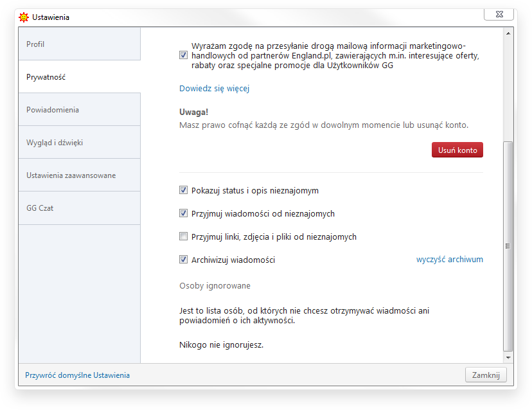Image resolution: width=532 pixels, height=410 pixels.
Task: Toggle the Archiwizuj wiadomości checkbox
Action: [183, 260]
